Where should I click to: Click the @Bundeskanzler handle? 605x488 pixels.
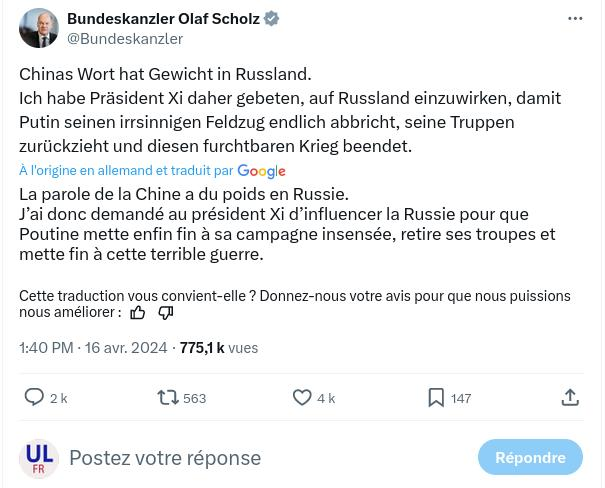(x=125, y=38)
